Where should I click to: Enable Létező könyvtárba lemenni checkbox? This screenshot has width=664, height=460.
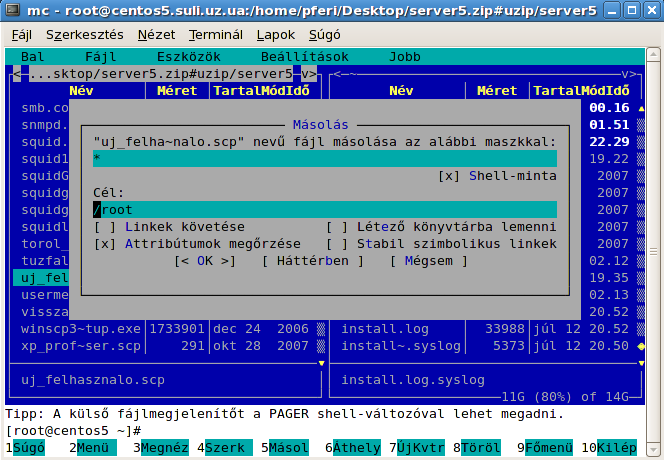[x=338, y=226]
